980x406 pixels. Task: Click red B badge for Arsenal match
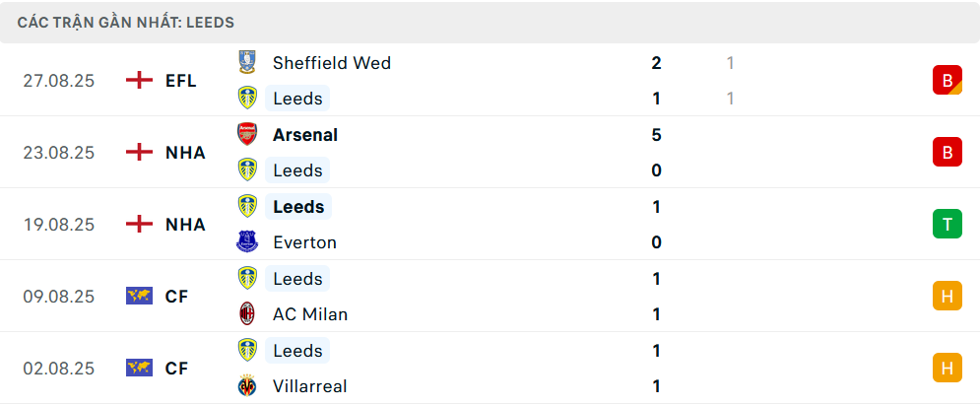[x=947, y=152]
